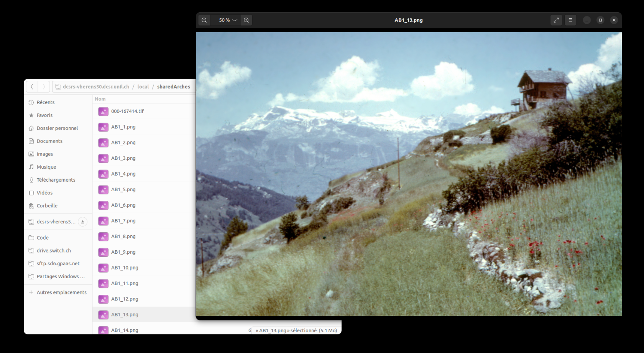
Task: Open Récents in the sidebar
Action: [46, 102]
